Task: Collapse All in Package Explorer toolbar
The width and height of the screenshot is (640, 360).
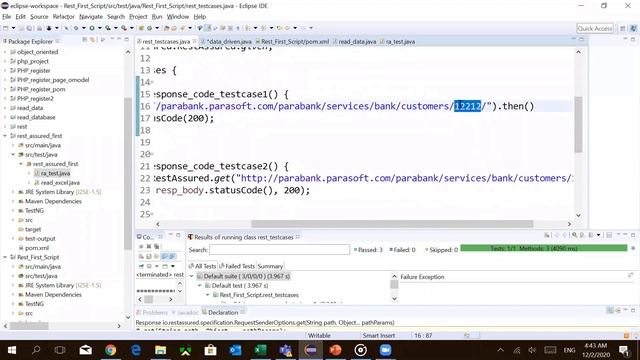Action: click(84, 40)
